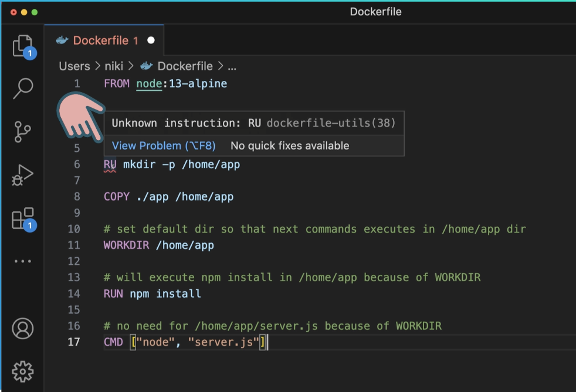Click the CMD keyword on line 17

tap(113, 342)
